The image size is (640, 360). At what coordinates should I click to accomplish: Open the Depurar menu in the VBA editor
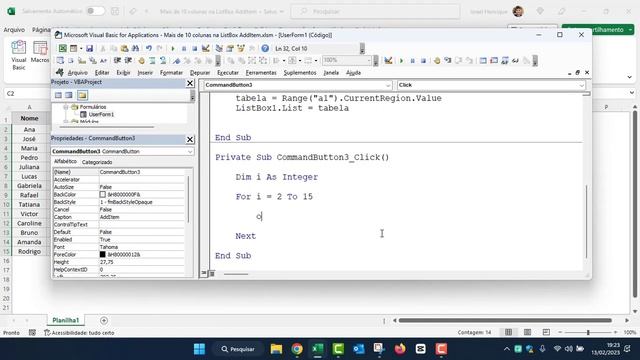click(200, 73)
